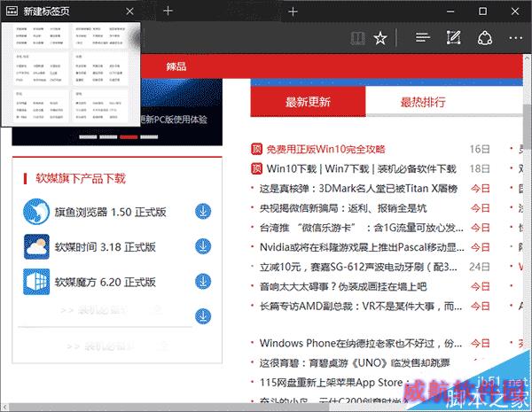Click the 软媒魔方 cube icon

coord(36,282)
